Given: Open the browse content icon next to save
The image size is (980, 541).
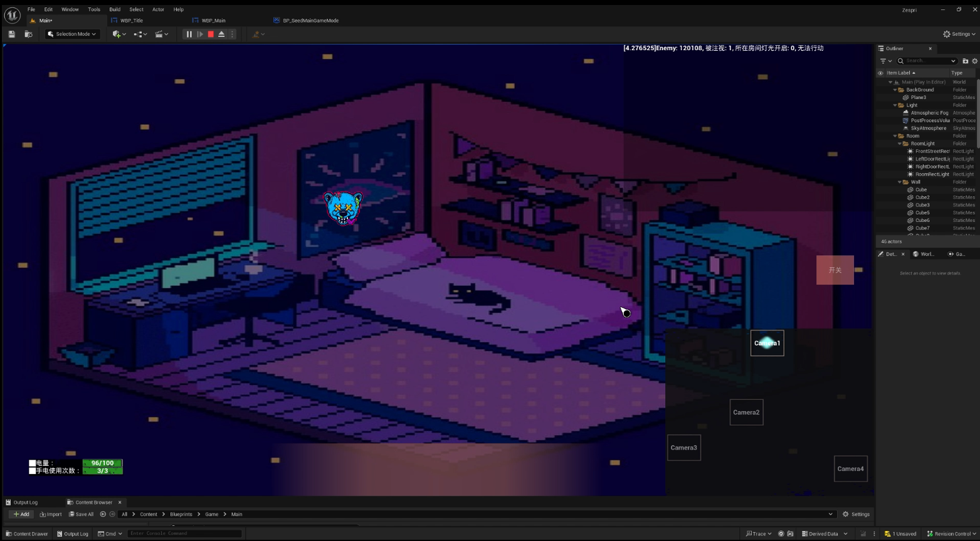Looking at the screenshot, I should (28, 34).
